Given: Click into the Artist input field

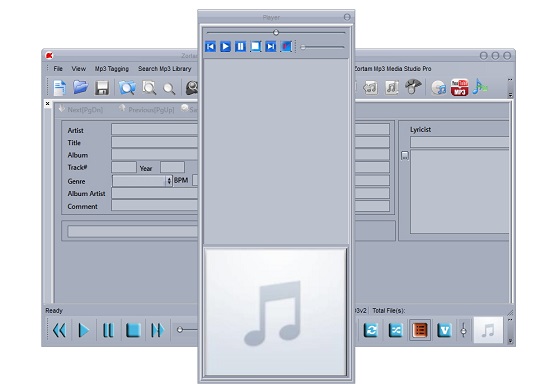Looking at the screenshot, I should coord(155,129).
